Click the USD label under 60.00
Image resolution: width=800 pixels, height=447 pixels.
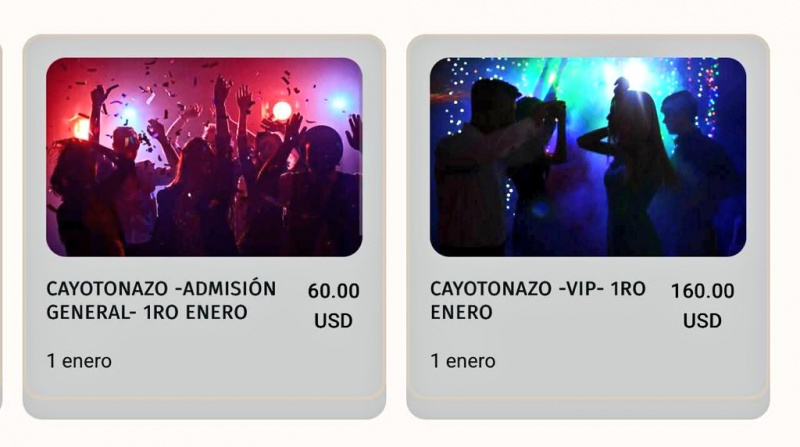click(333, 320)
